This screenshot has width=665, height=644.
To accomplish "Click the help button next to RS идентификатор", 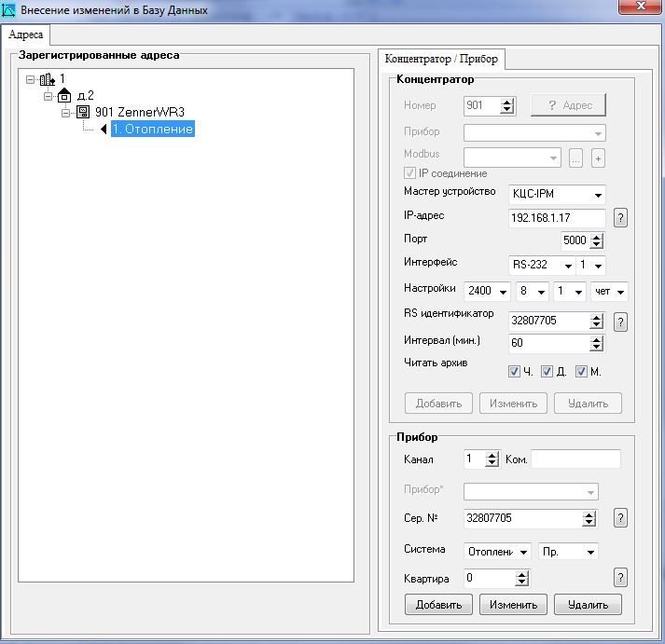I will pyautogui.click(x=620, y=322).
